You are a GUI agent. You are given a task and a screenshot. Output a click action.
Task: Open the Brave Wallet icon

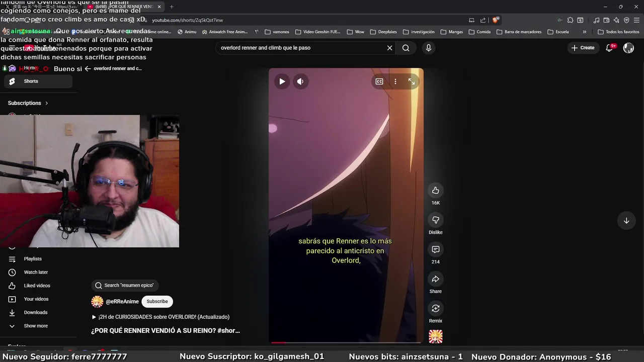click(x=606, y=20)
